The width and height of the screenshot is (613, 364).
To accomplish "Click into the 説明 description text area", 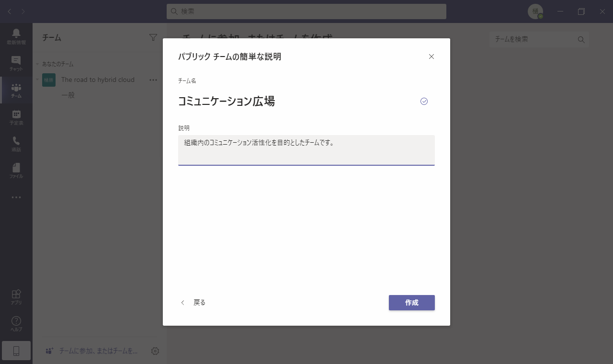I will tap(306, 150).
